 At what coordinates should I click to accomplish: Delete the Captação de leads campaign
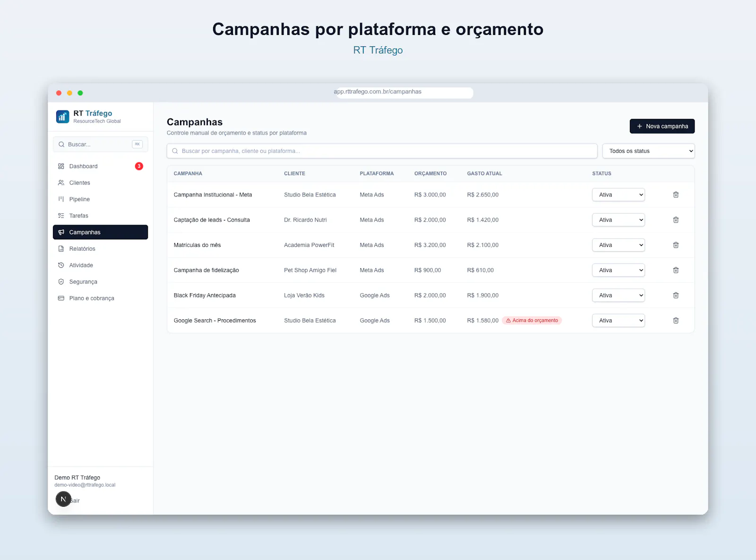pyautogui.click(x=676, y=220)
